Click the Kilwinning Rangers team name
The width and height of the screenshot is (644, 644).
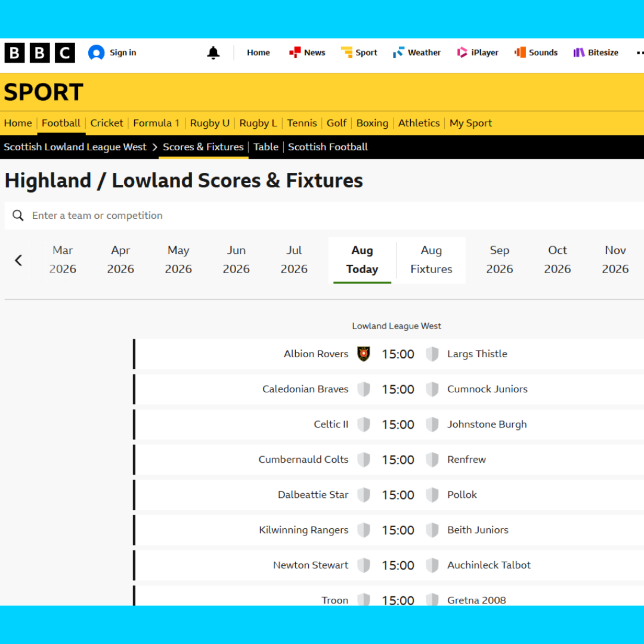tap(304, 530)
